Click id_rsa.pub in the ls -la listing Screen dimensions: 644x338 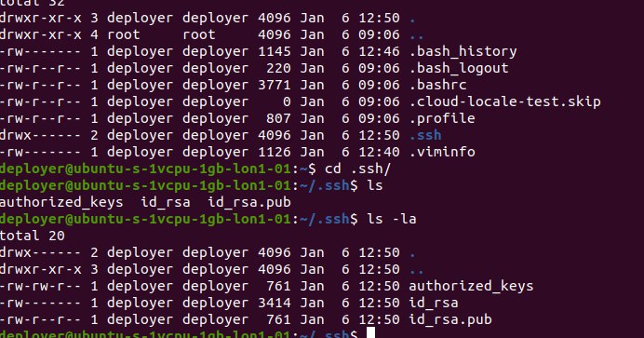pos(450,320)
